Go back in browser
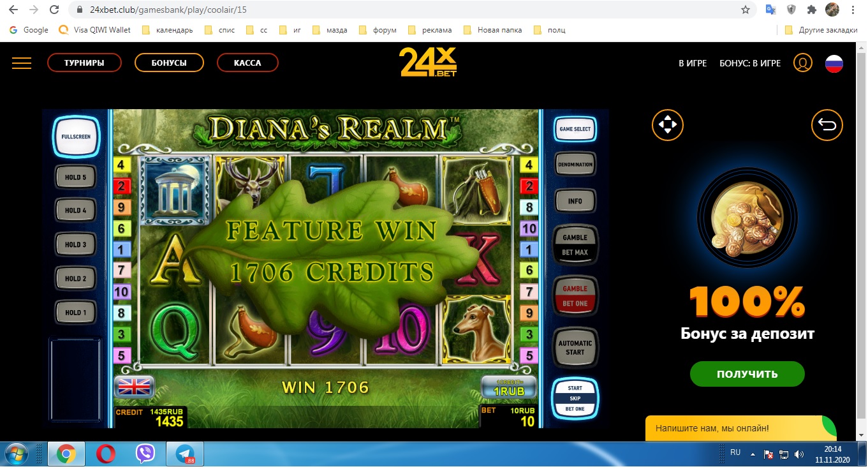Image resolution: width=868 pixels, height=469 pixels. click(13, 10)
